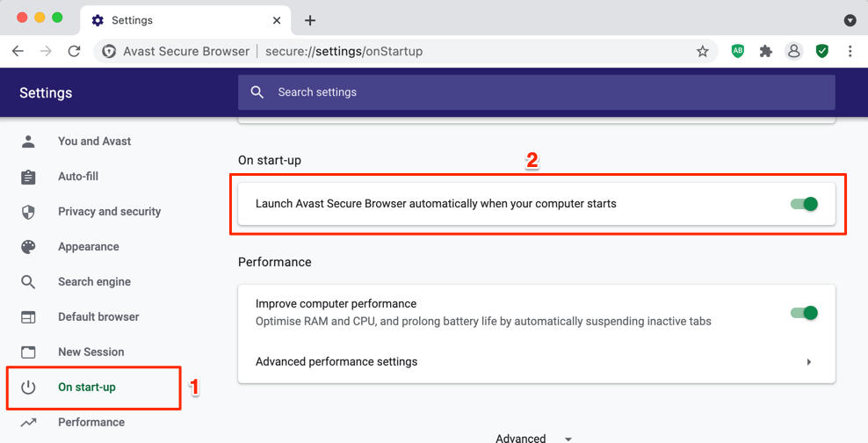868x443 pixels.
Task: Toggle Improve computer performance switch
Action: pyautogui.click(x=804, y=313)
